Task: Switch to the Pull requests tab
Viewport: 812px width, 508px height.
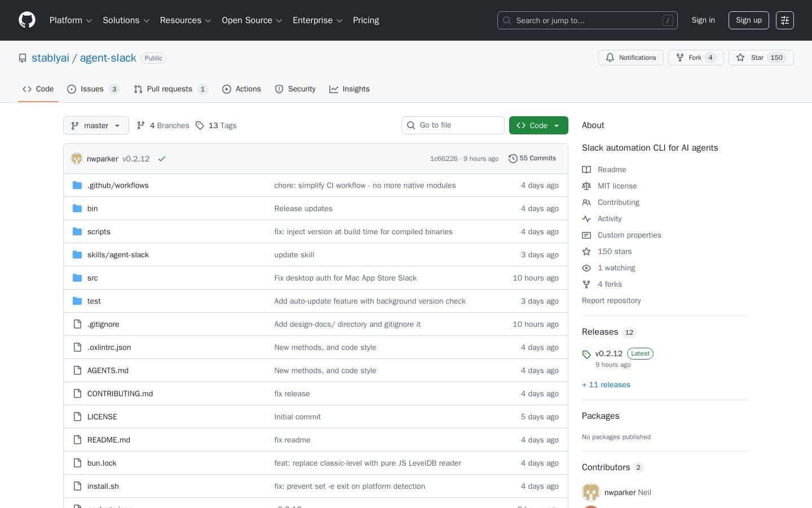Action: (170, 89)
